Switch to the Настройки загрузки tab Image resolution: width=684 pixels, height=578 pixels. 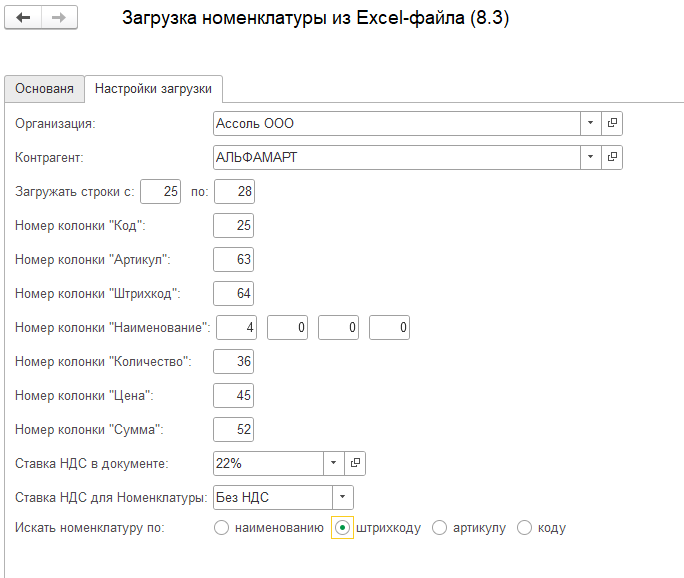tap(154, 89)
